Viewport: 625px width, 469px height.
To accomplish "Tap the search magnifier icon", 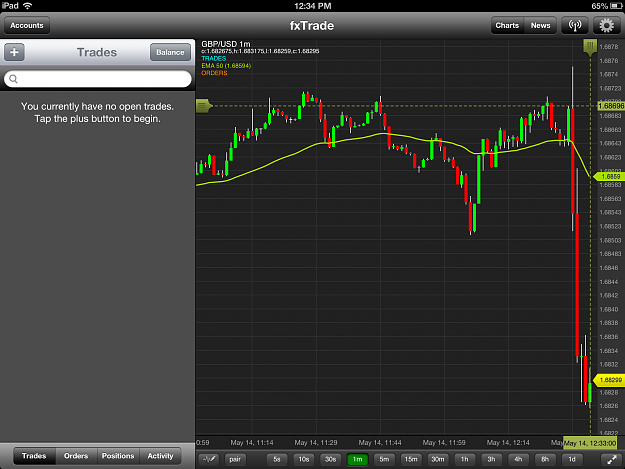I will click(x=13, y=79).
